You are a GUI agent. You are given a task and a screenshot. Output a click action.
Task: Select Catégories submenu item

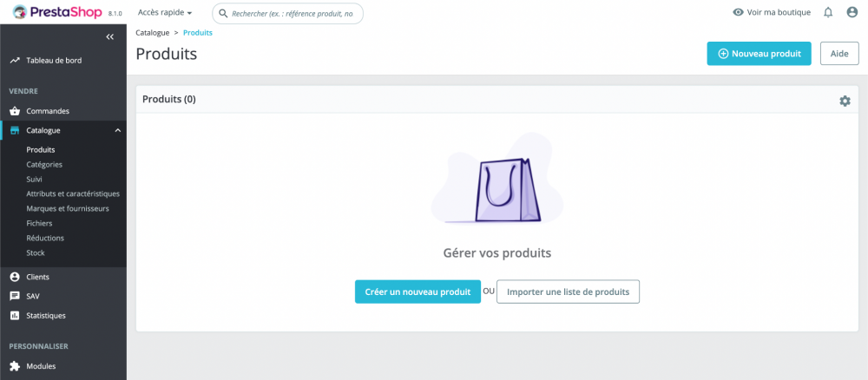click(x=44, y=164)
